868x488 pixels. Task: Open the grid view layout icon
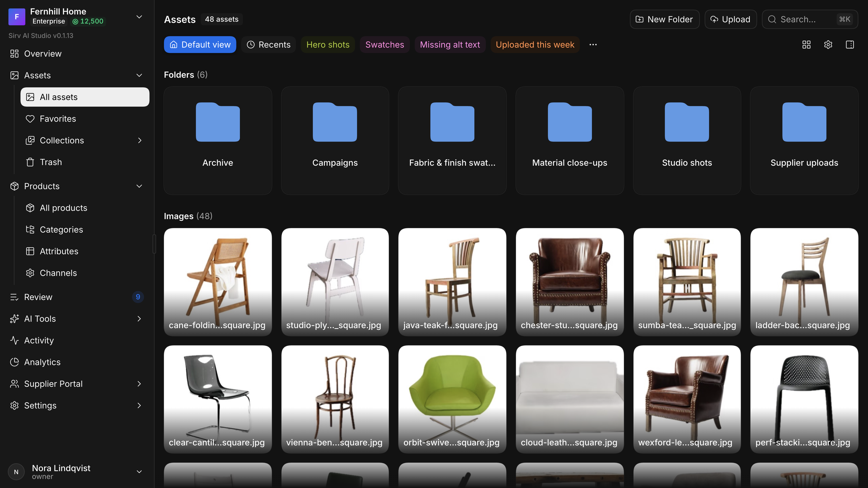(x=806, y=44)
